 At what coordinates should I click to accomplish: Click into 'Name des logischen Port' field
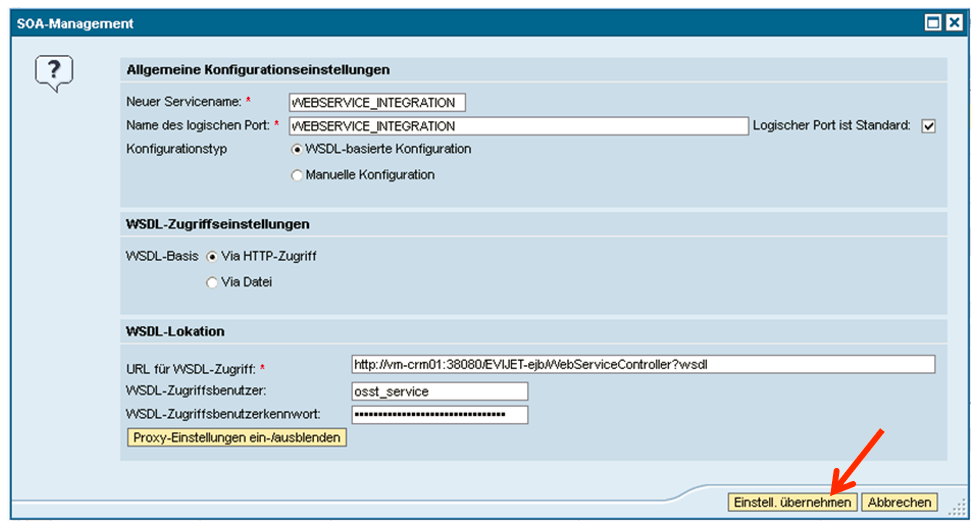(x=518, y=126)
